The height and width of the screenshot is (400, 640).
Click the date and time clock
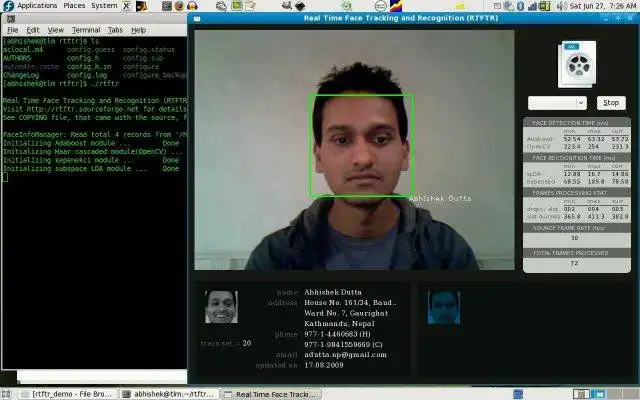[x=603, y=6]
